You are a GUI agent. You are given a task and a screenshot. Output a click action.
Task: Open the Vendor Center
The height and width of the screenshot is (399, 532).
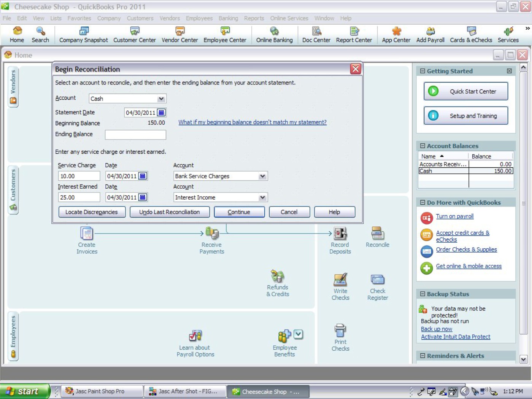[180, 35]
